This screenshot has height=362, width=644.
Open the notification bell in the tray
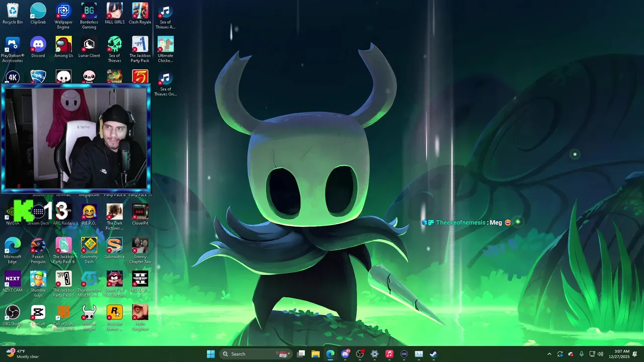coord(635,354)
